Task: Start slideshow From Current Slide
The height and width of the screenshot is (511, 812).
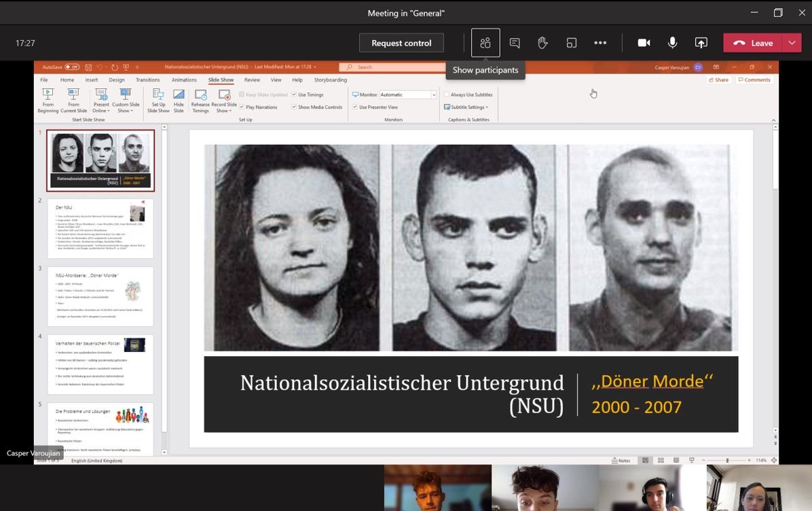Action: pyautogui.click(x=73, y=101)
